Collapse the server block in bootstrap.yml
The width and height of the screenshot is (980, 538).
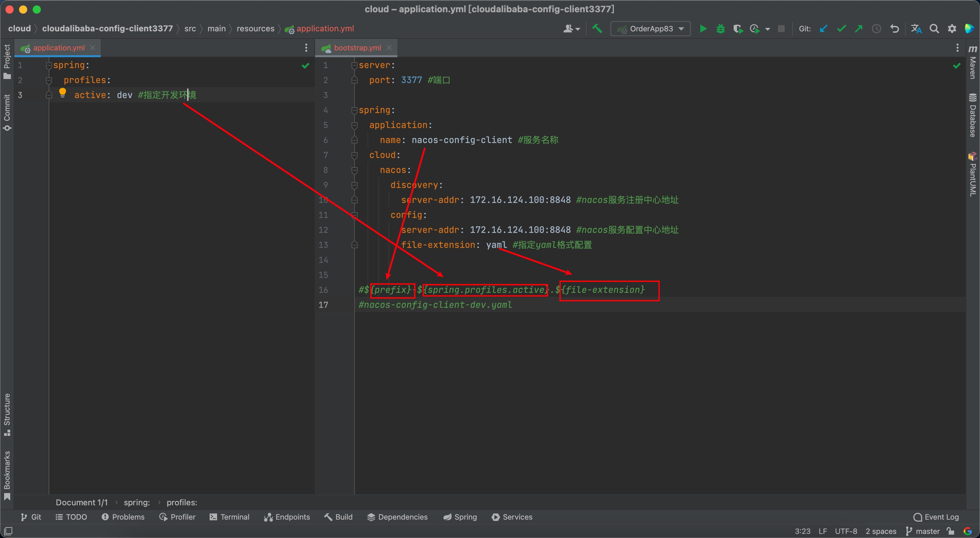(x=354, y=65)
